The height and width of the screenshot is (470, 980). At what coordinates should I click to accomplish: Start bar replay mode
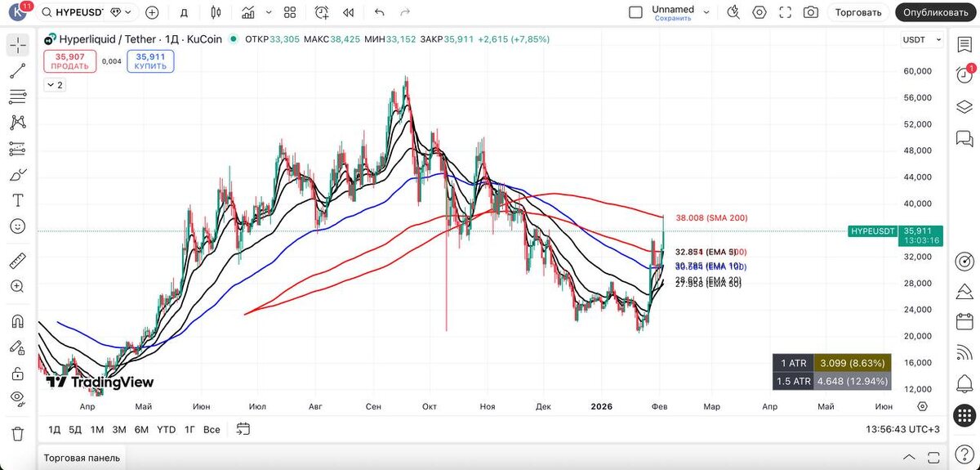click(349, 12)
